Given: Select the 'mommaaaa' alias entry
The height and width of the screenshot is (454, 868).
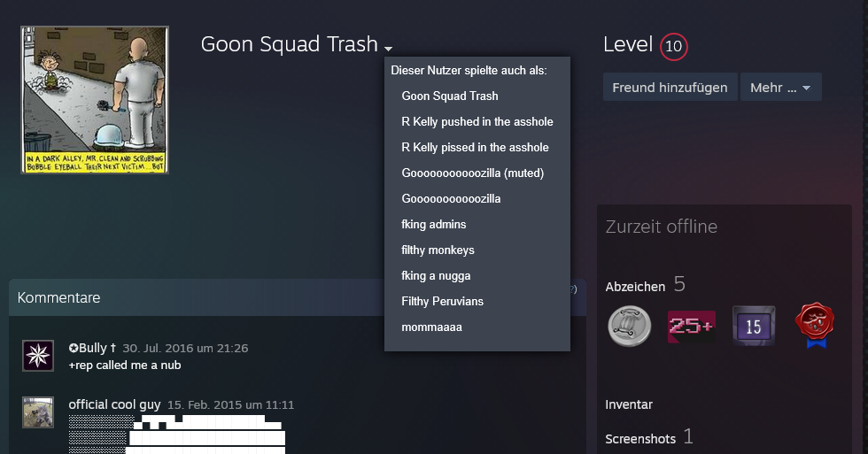Looking at the screenshot, I should (x=431, y=327).
